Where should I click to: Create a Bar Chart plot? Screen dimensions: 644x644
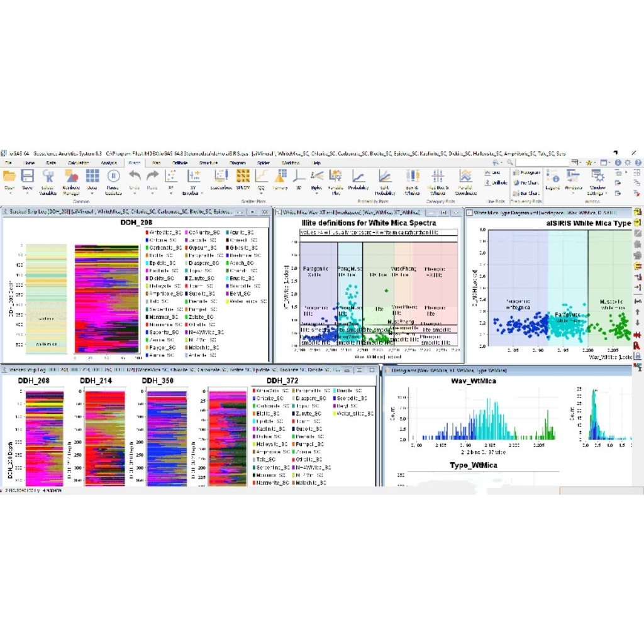[x=526, y=193]
